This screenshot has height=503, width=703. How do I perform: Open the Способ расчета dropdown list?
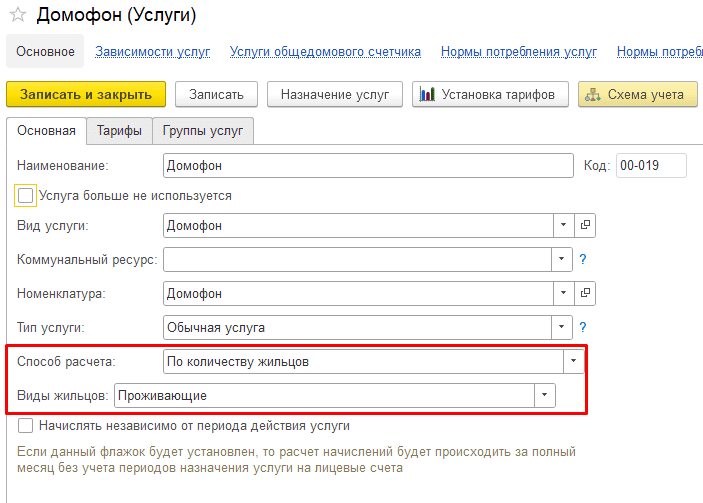[573, 361]
